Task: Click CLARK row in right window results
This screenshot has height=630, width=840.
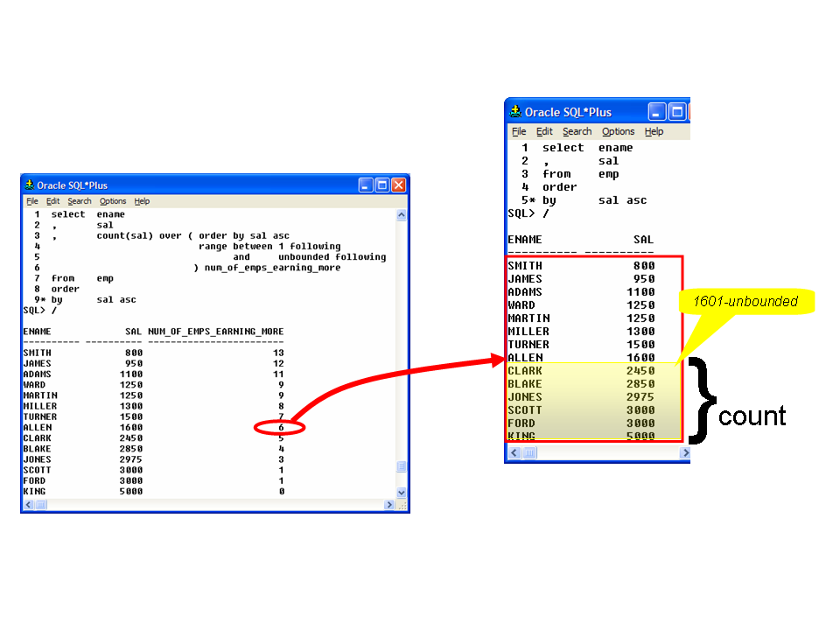Action: (581, 371)
